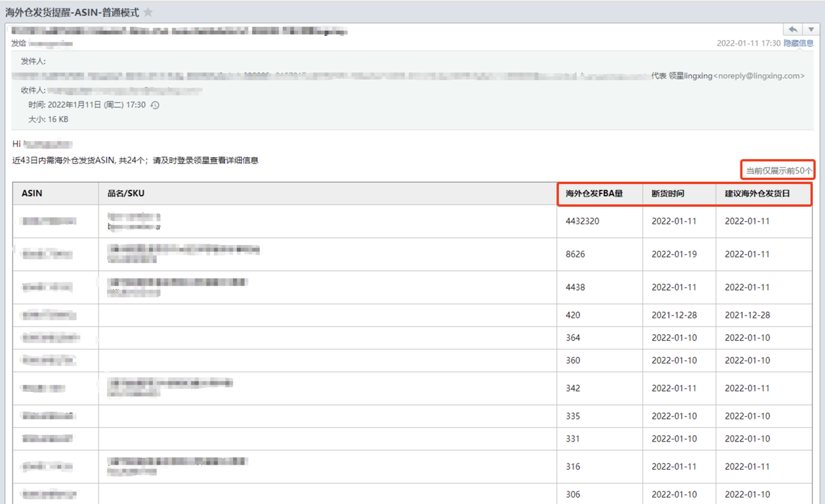Open the dropdown arrow beside reply
The image size is (825, 504).
tap(811, 30)
